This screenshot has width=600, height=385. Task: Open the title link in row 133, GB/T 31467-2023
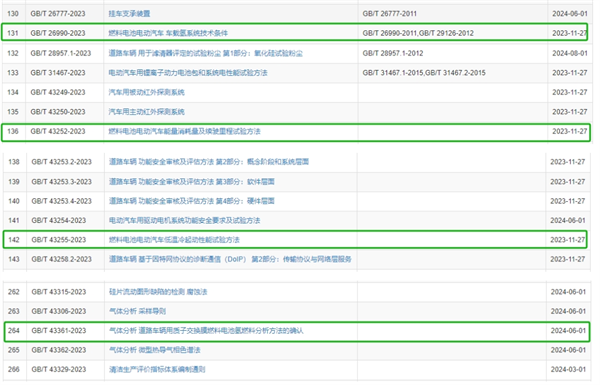coord(188,73)
